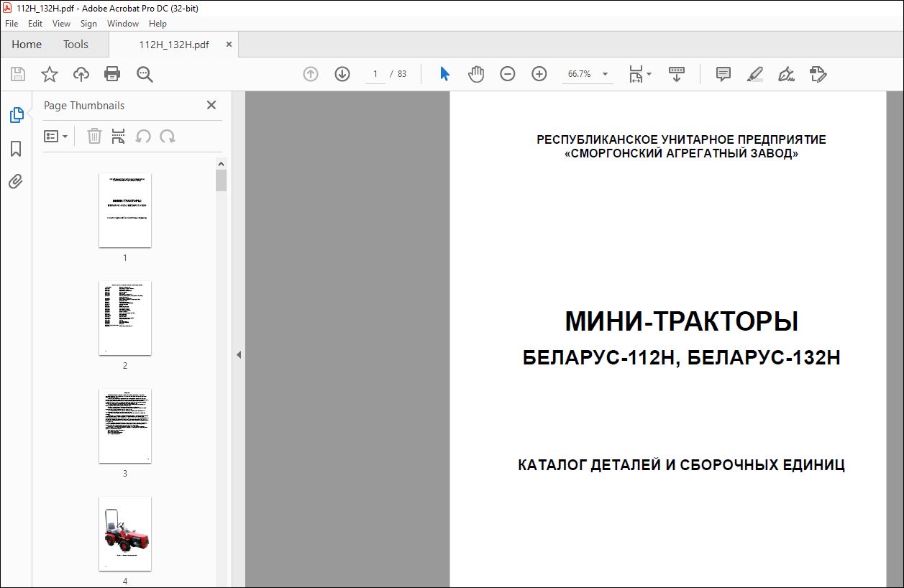Click the upload to cloud icon
The width and height of the screenshot is (904, 588).
click(x=81, y=74)
